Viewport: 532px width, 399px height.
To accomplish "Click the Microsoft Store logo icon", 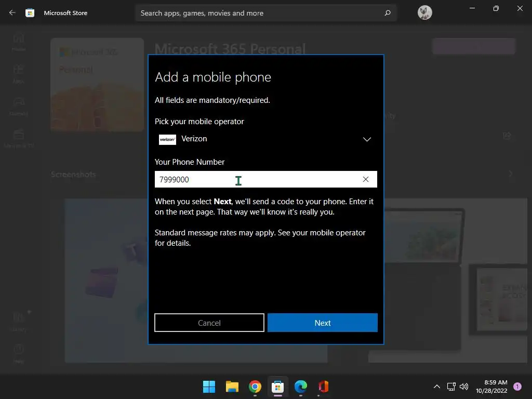I will coord(30,13).
